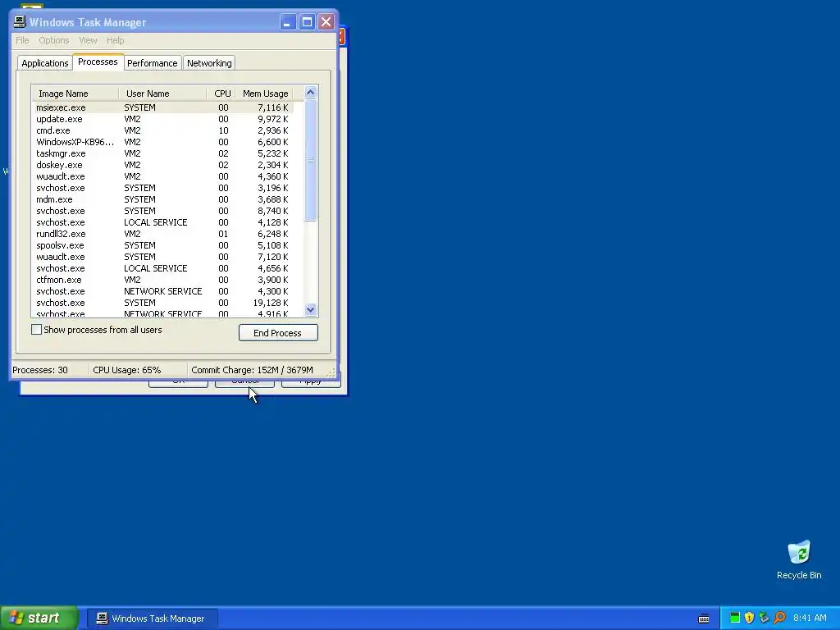Screen dimensions: 840x630
Task: Click the Windows Task Manager taskbar button
Action: tap(152, 619)
